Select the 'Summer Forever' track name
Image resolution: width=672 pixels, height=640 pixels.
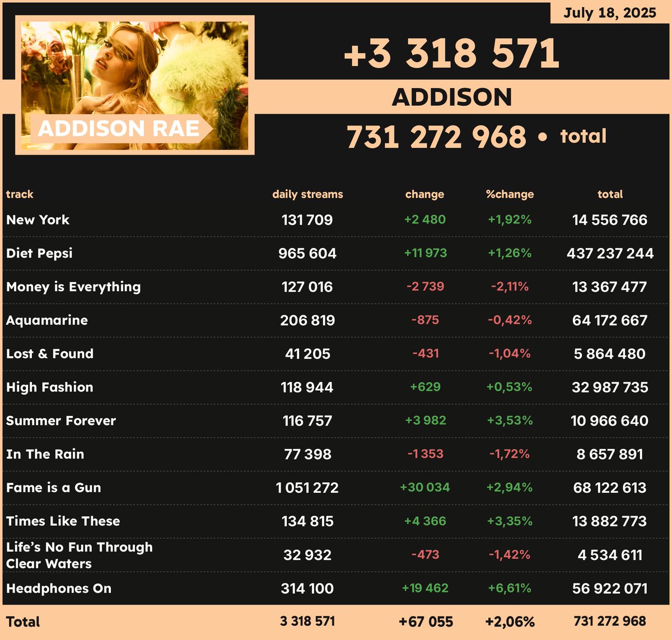(61, 421)
